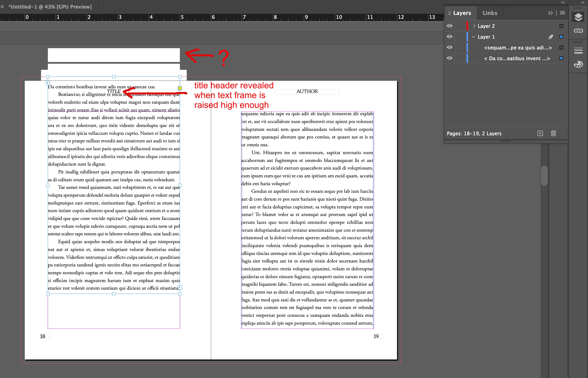Click the Layer 2 name

[x=486, y=26]
